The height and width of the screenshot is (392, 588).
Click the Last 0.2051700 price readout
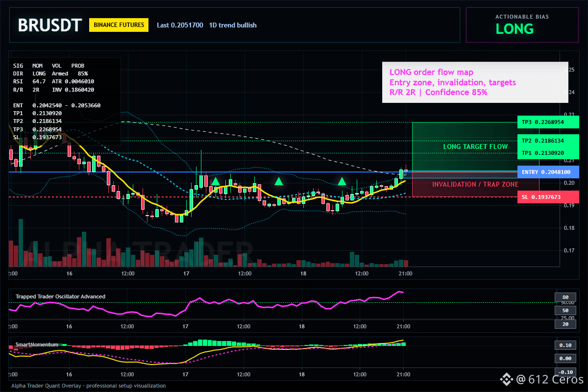[180, 25]
